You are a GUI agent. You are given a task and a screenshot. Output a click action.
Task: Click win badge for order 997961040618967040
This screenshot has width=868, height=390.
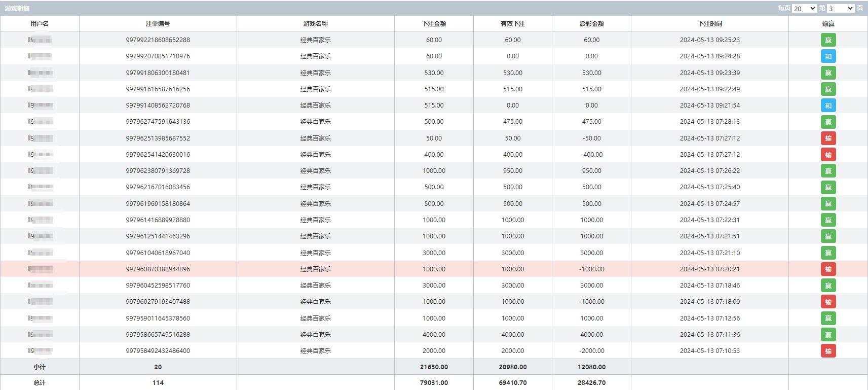tap(828, 253)
